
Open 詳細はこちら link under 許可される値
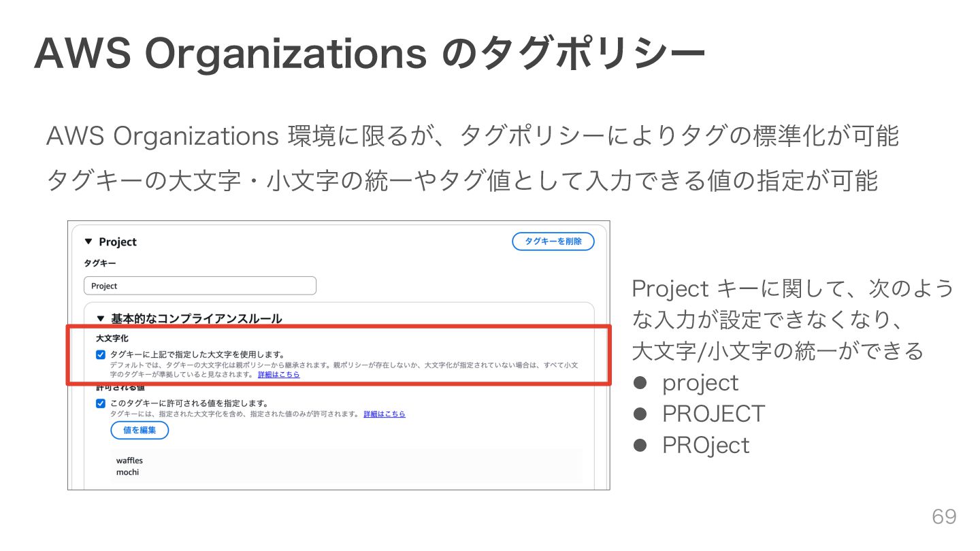pos(385,414)
